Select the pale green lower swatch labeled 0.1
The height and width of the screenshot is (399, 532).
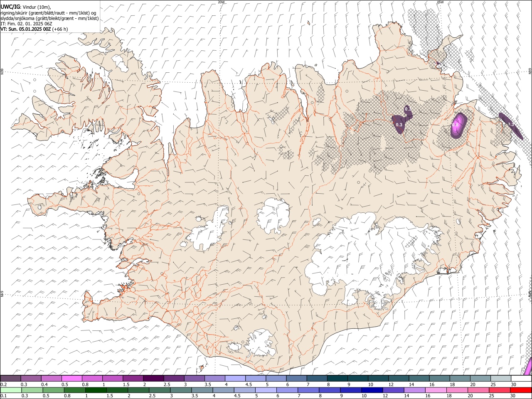(x=11, y=390)
